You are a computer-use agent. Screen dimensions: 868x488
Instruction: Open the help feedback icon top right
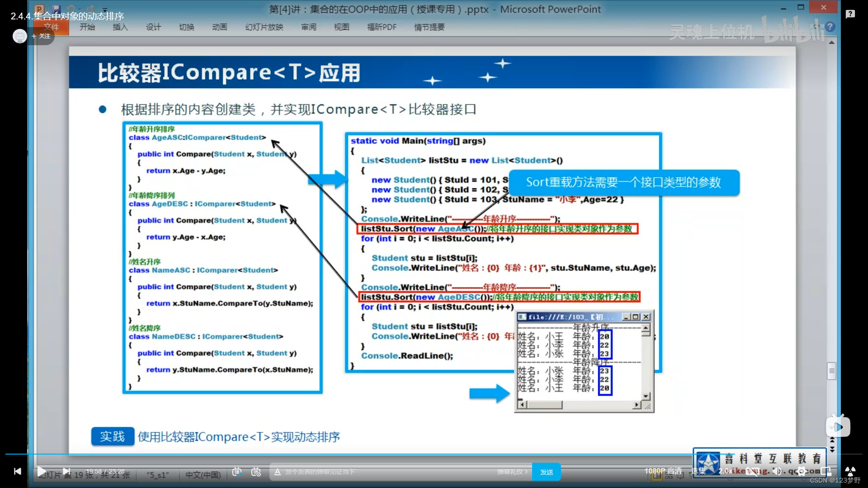tap(850, 14)
